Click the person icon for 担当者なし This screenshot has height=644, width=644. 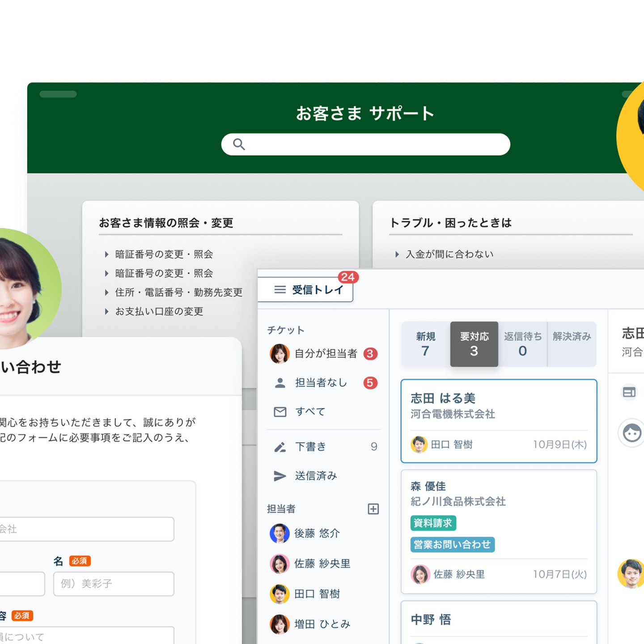point(280,383)
